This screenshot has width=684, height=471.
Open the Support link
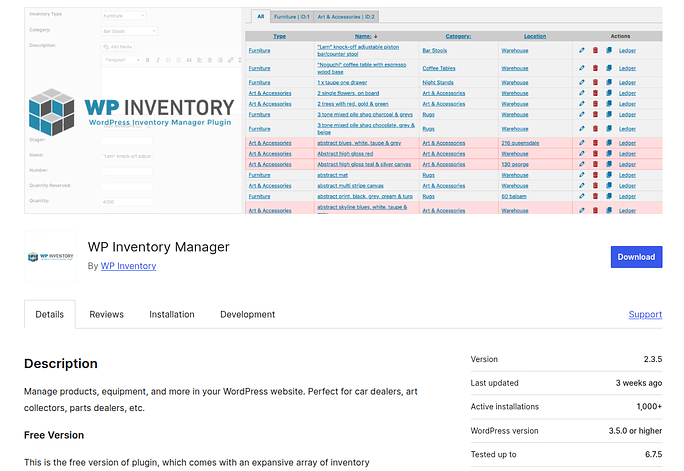(645, 314)
